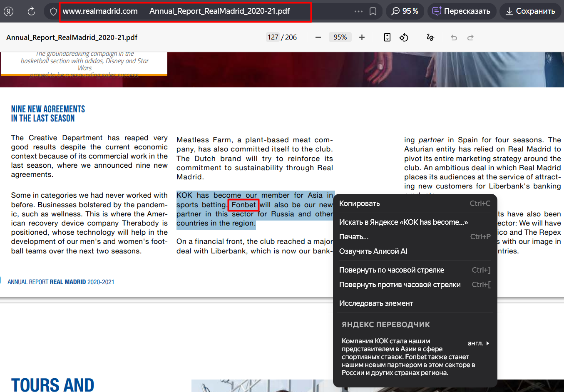Click the paragraph starting 'Some in categories'
The image size is (564, 392).
tap(89, 223)
